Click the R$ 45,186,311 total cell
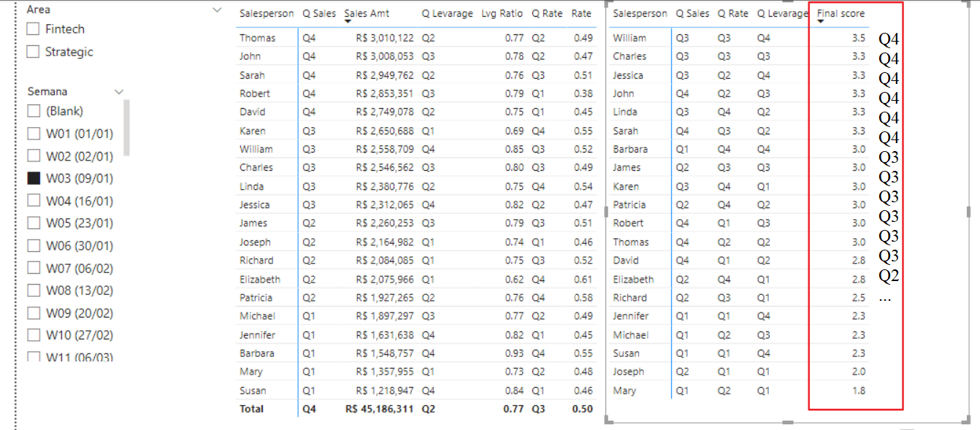Viewport: 980px width, 430px height. (380, 409)
